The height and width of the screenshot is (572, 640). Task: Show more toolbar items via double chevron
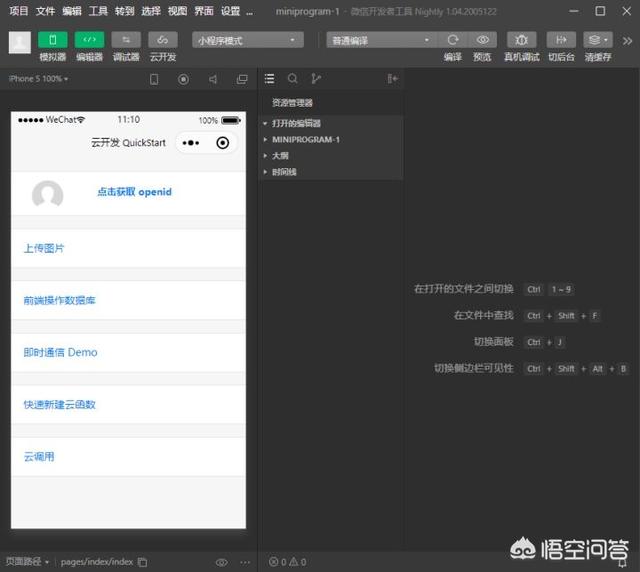coord(627,41)
